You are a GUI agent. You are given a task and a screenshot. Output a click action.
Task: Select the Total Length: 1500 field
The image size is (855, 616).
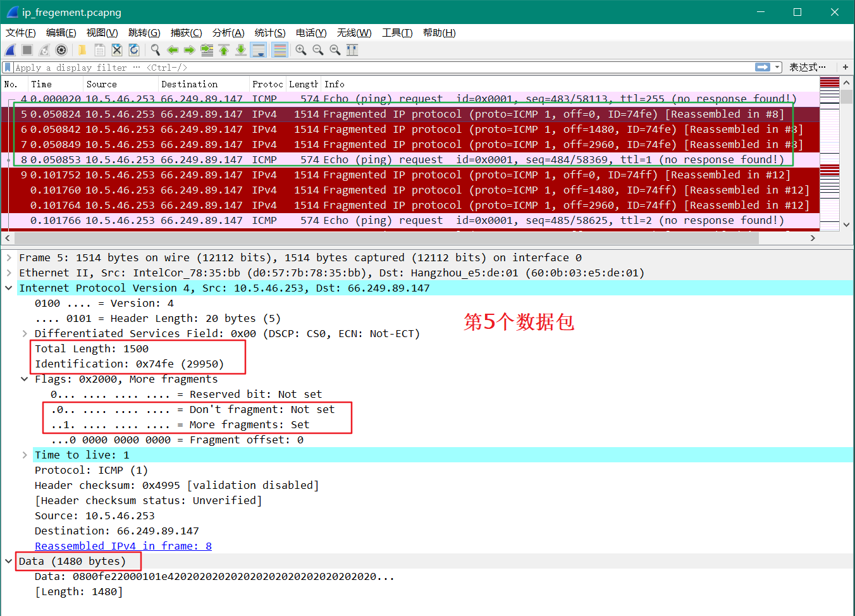(92, 349)
